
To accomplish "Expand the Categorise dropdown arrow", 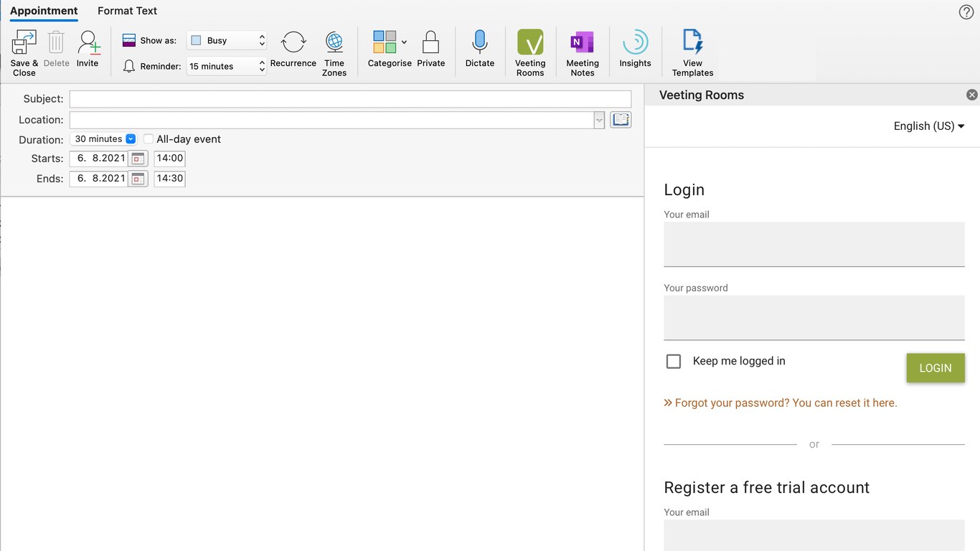I will pos(404,42).
